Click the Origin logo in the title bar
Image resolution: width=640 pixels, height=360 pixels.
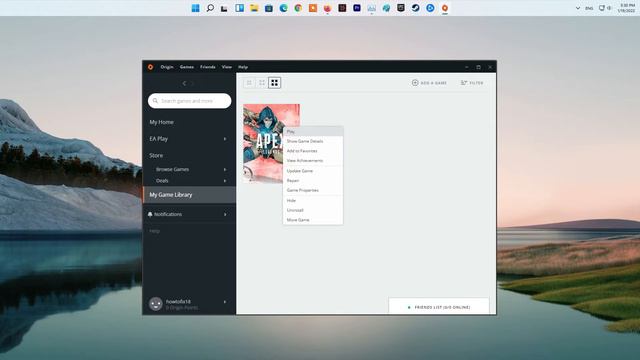[150, 67]
